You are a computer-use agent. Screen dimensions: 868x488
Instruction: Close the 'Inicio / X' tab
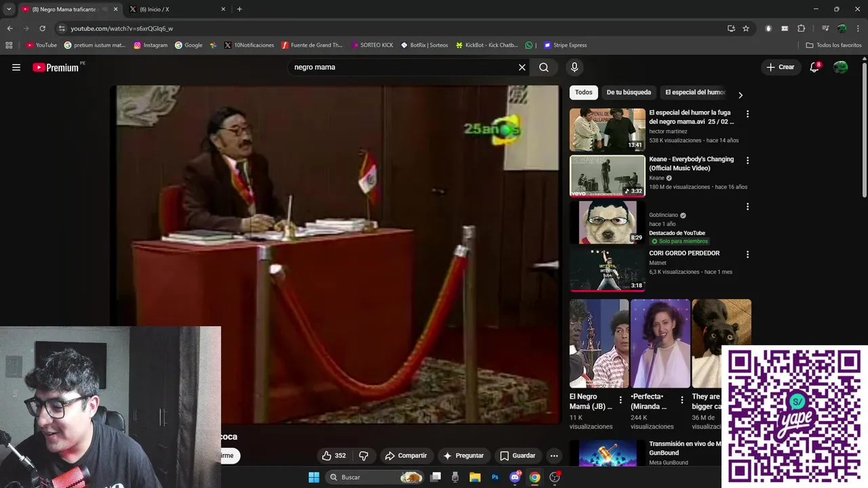[223, 9]
